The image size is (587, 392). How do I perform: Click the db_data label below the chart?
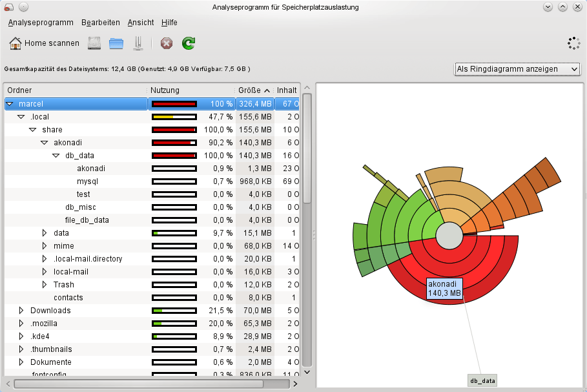tap(482, 381)
